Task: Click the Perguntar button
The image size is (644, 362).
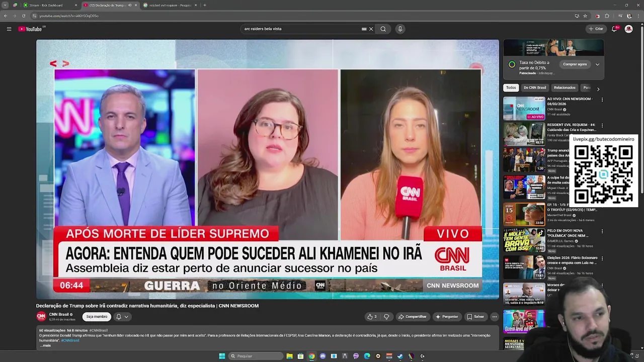Action: pyautogui.click(x=447, y=317)
